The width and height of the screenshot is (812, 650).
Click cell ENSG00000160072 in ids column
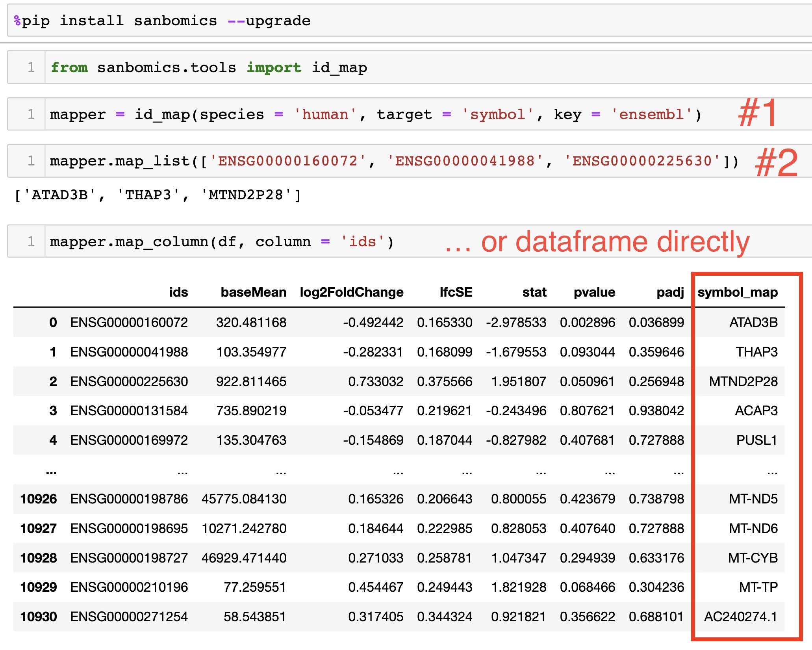pyautogui.click(x=129, y=322)
